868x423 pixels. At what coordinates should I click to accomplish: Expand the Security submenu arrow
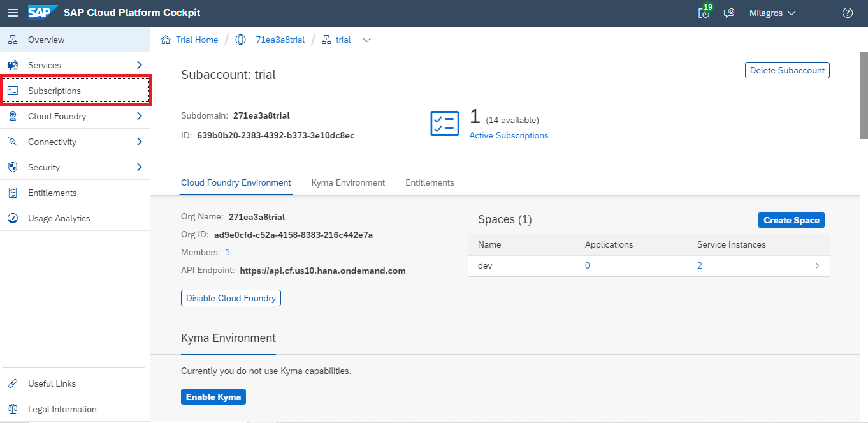(x=139, y=167)
